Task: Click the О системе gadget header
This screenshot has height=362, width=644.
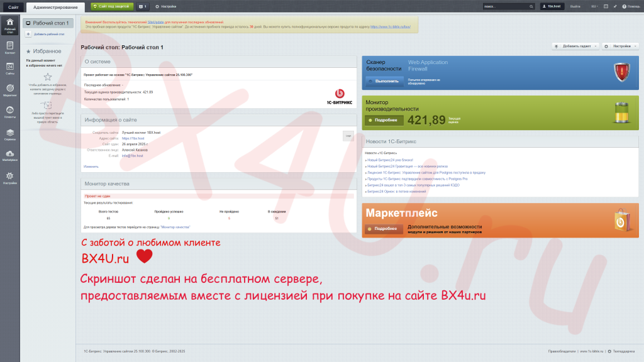Action: [218, 62]
